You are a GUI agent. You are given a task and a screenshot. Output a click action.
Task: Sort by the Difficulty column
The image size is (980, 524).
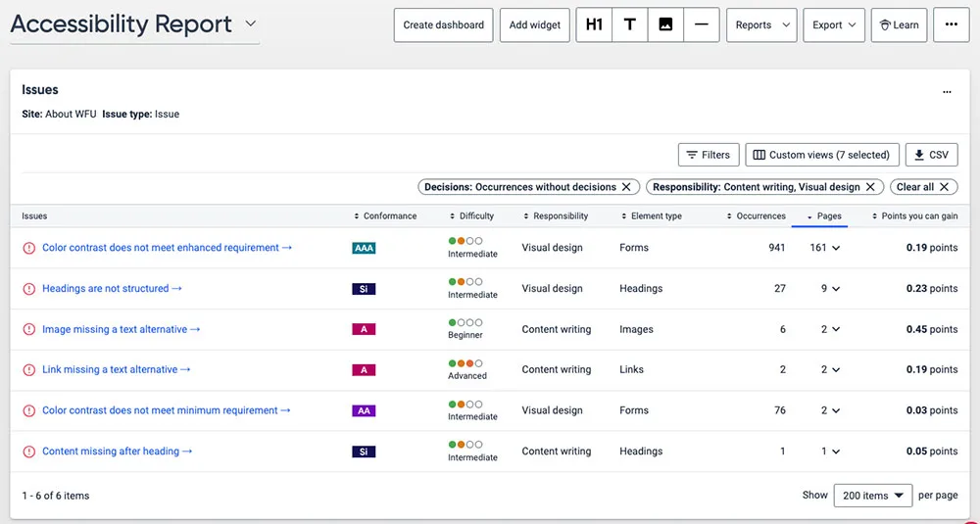(x=472, y=216)
